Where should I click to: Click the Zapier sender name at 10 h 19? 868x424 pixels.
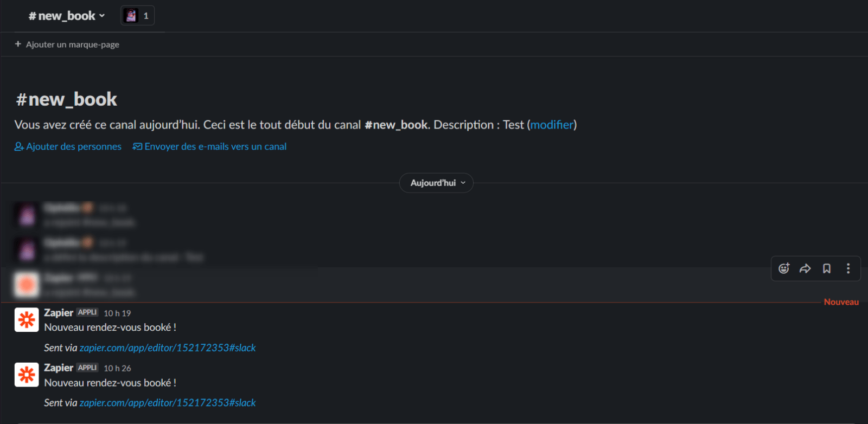pyautogui.click(x=59, y=313)
